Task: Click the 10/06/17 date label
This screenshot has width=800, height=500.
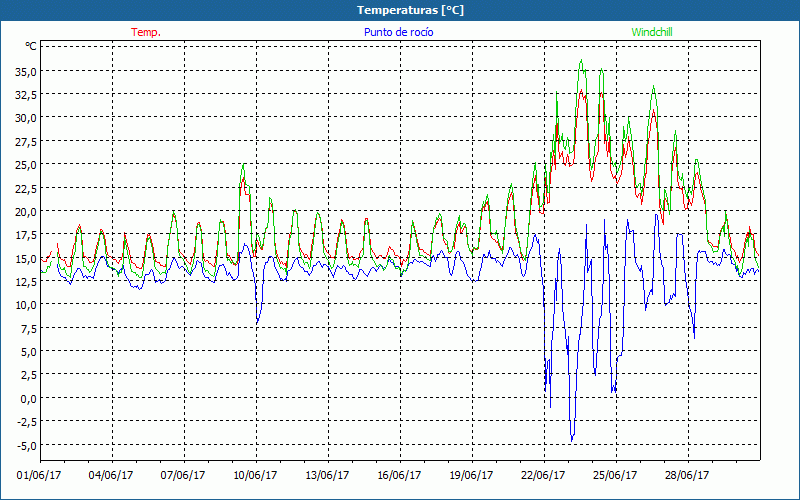Action: click(255, 475)
